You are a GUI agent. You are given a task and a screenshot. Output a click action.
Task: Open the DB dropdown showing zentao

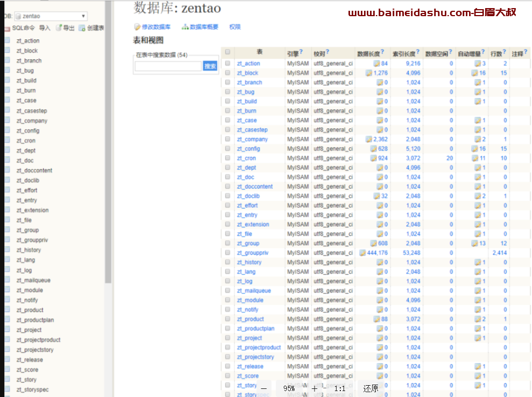point(51,16)
